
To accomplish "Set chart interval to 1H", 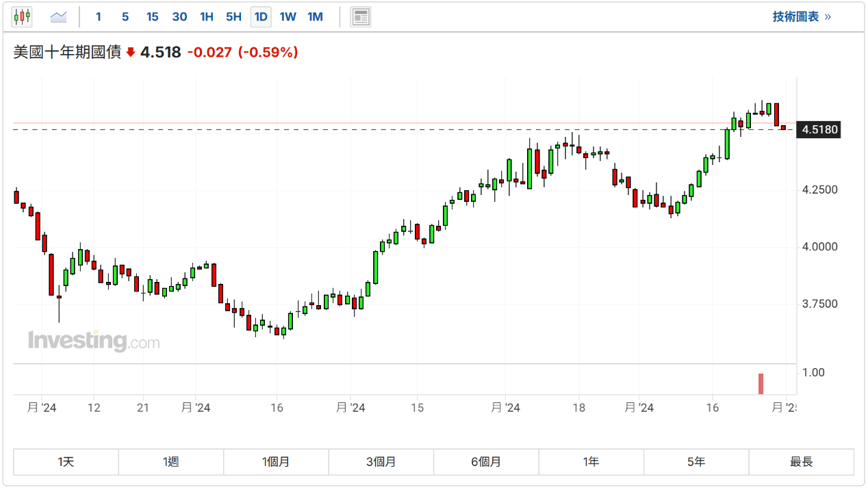I will point(206,16).
